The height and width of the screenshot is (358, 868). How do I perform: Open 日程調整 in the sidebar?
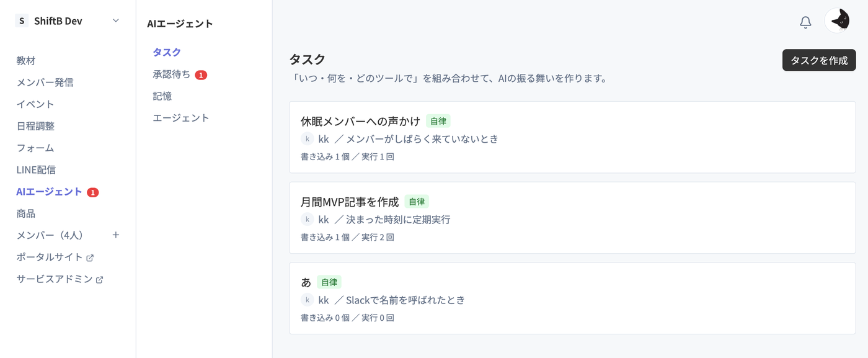[x=35, y=126]
